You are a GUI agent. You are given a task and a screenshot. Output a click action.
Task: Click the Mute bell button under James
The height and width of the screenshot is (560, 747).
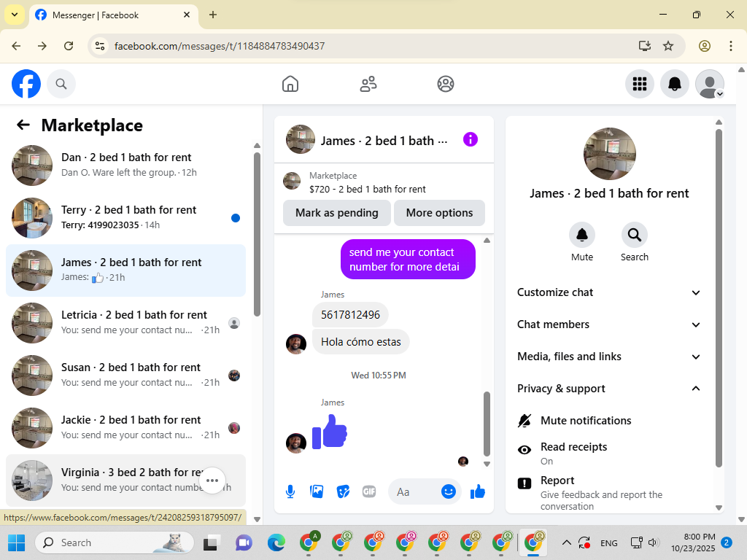coord(582,235)
